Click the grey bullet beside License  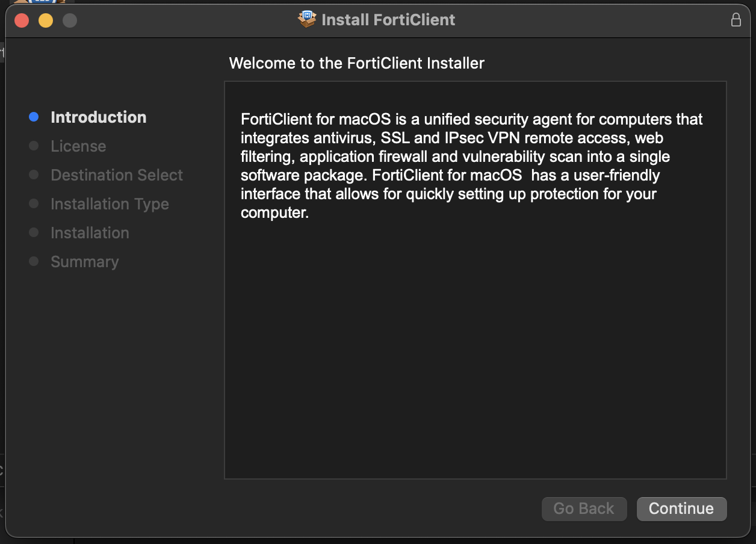point(34,146)
